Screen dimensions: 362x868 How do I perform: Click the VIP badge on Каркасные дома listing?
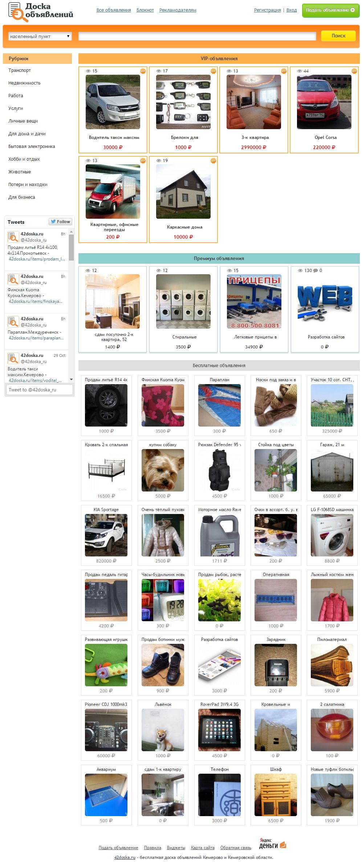pos(213,161)
